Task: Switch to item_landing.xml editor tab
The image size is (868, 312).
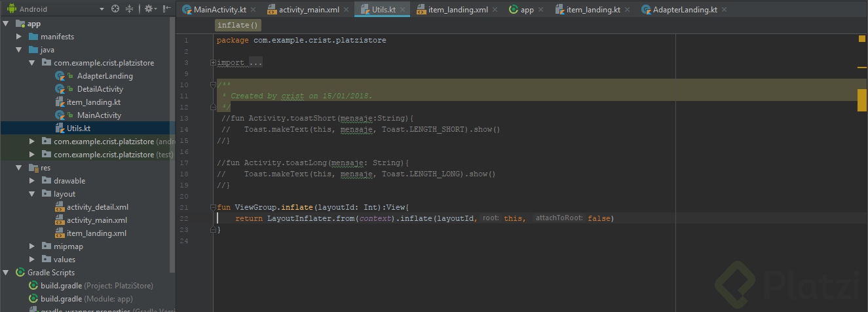Action: [457, 10]
